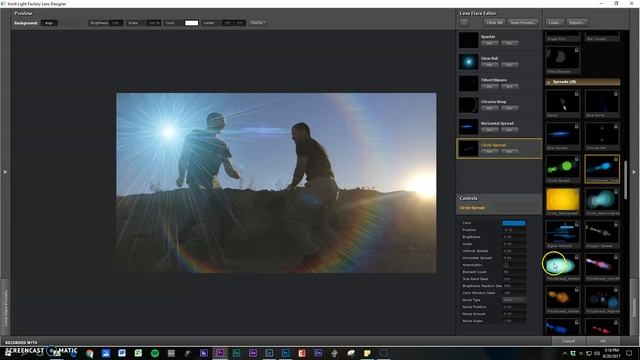The height and width of the screenshot is (360, 640).
Task: Toggle the Anamorphic checkbox
Action: point(506,265)
